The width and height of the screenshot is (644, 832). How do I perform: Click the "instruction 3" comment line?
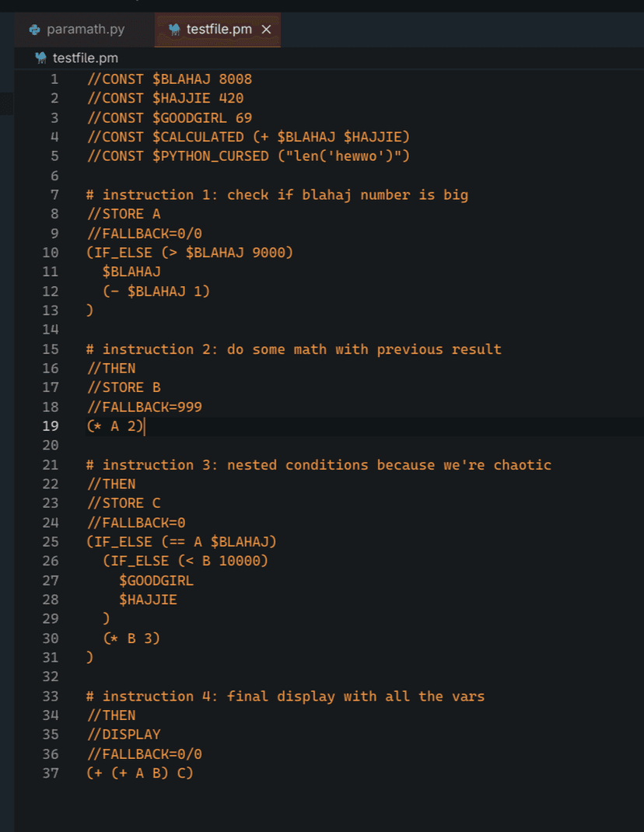click(319, 464)
